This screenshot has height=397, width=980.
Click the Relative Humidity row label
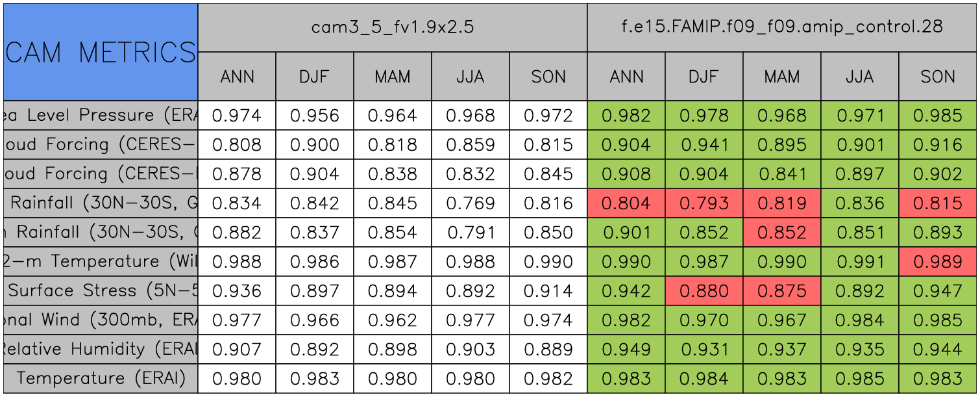101,350
